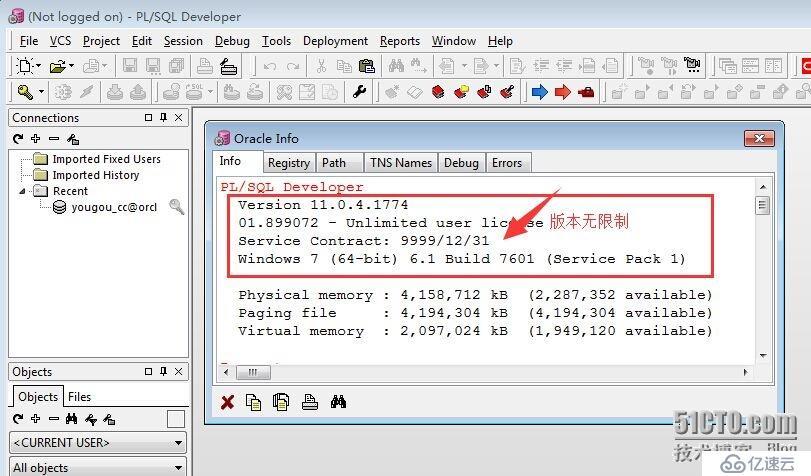The height and width of the screenshot is (476, 811).
Task: Open the <CURRENT USER> dropdown
Action: pyautogui.click(x=98, y=443)
